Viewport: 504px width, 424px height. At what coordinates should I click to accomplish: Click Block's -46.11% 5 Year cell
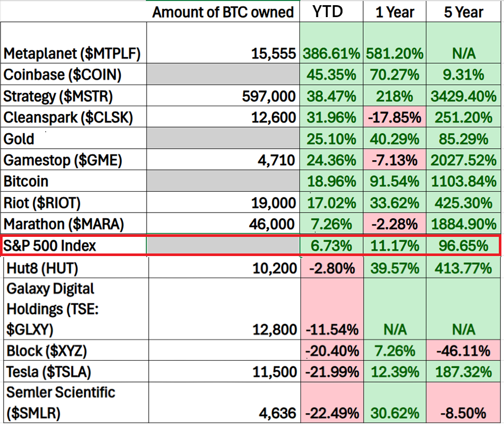tap(463, 351)
